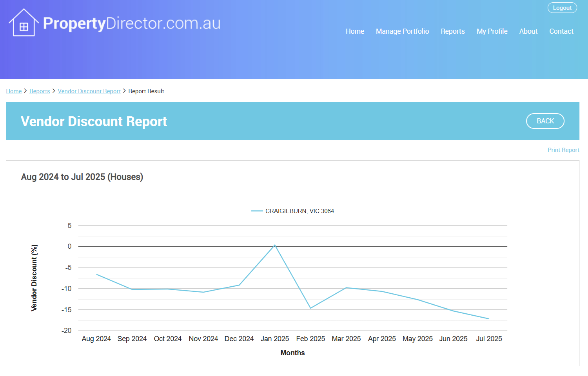
Task: Open Manage Portfolio in the navigation
Action: tap(402, 31)
